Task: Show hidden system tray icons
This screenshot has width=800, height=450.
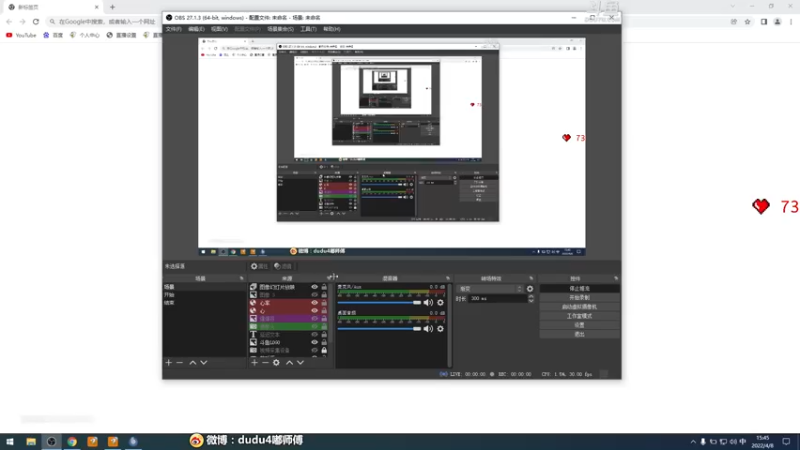Action: [x=692, y=441]
